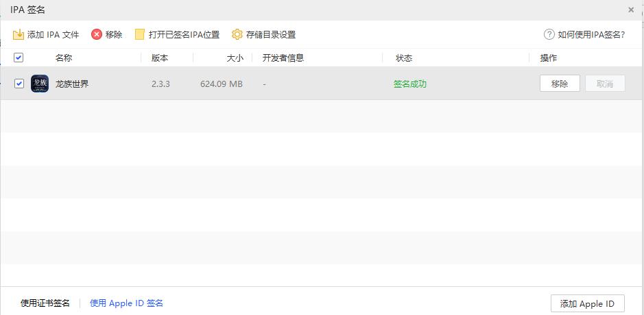Click 移除 button in 龙族世界 row
The image size is (644, 315).
click(x=560, y=84)
